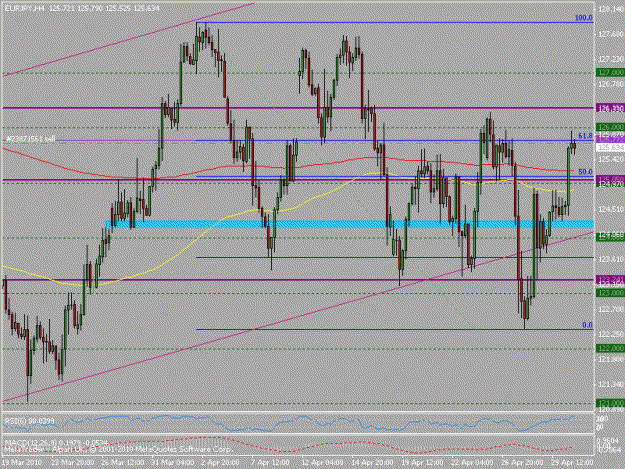Select the cyan support zone rectangle
Image resolution: width=625 pixels, height=469 pixels.
point(349,224)
